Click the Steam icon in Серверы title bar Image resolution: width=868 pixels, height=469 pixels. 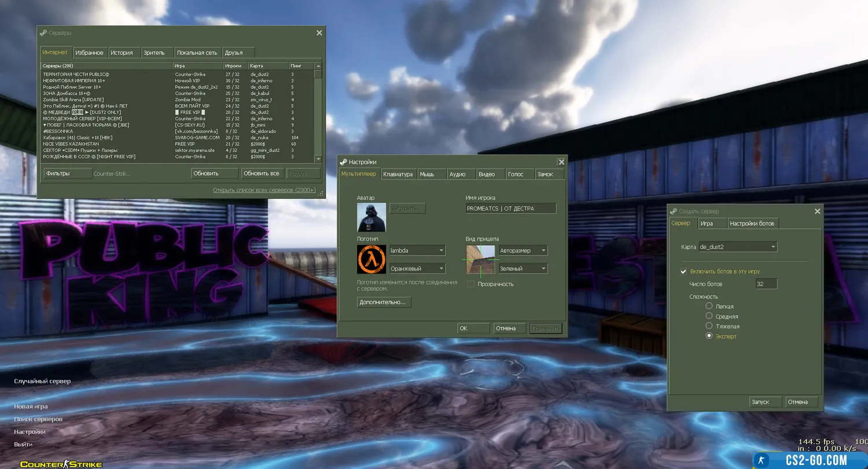pyautogui.click(x=43, y=33)
